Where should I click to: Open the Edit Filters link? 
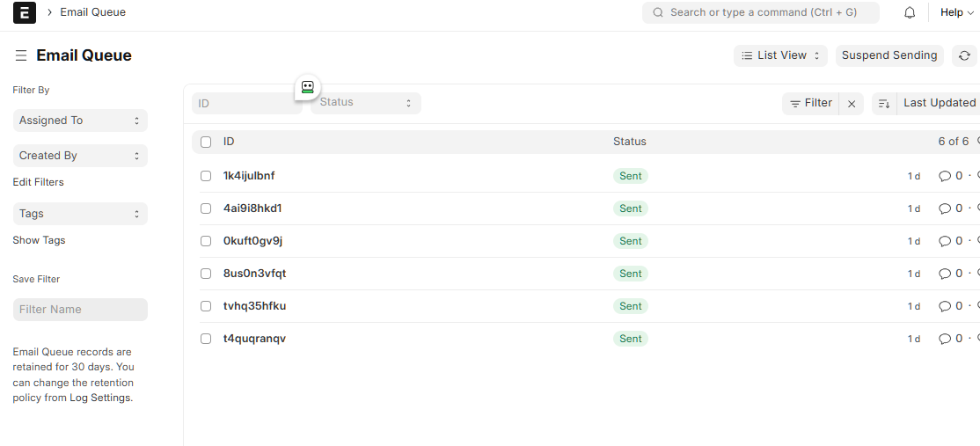(38, 182)
